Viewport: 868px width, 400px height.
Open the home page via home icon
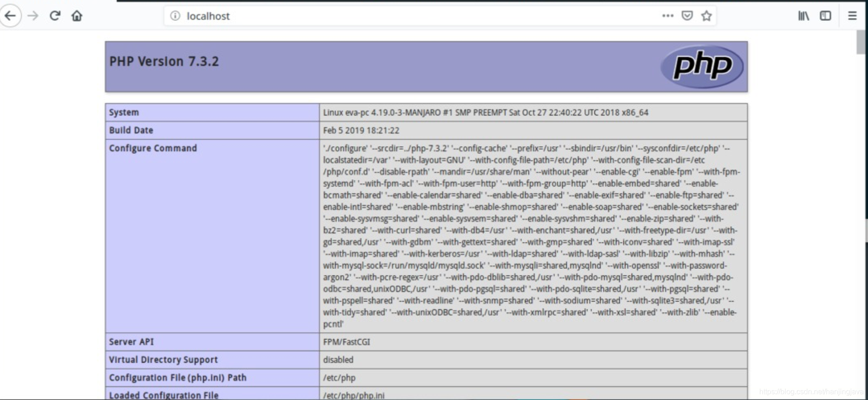[x=77, y=16]
